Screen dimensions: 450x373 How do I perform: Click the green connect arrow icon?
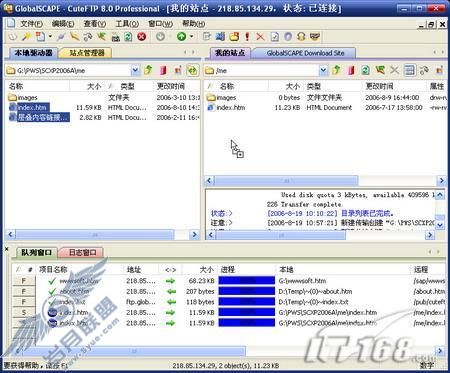[x=181, y=36]
